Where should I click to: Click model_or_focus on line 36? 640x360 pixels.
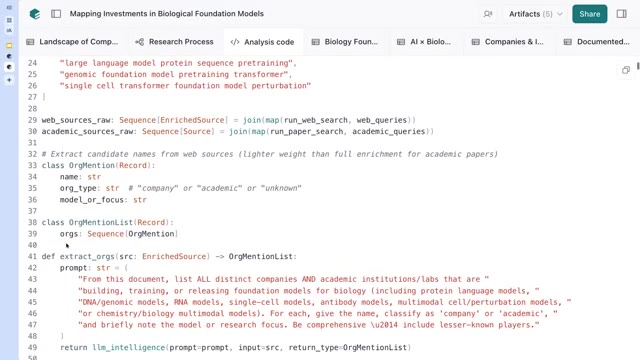click(92, 200)
